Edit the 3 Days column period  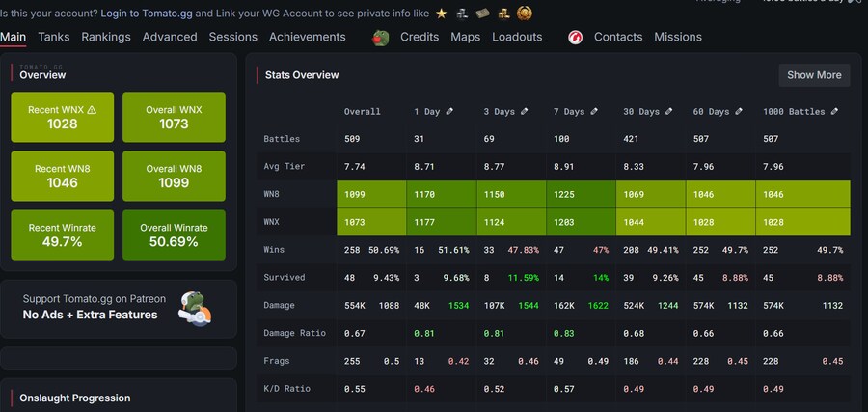point(524,112)
